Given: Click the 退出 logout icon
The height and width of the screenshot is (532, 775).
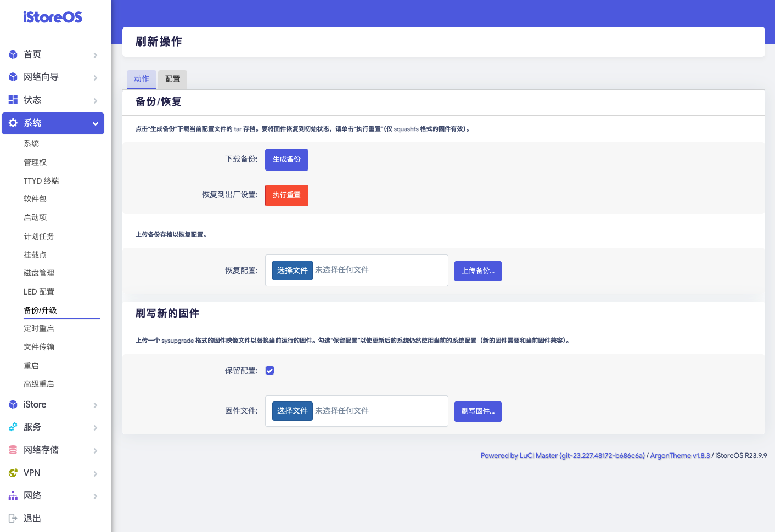Looking at the screenshot, I should pos(13,518).
